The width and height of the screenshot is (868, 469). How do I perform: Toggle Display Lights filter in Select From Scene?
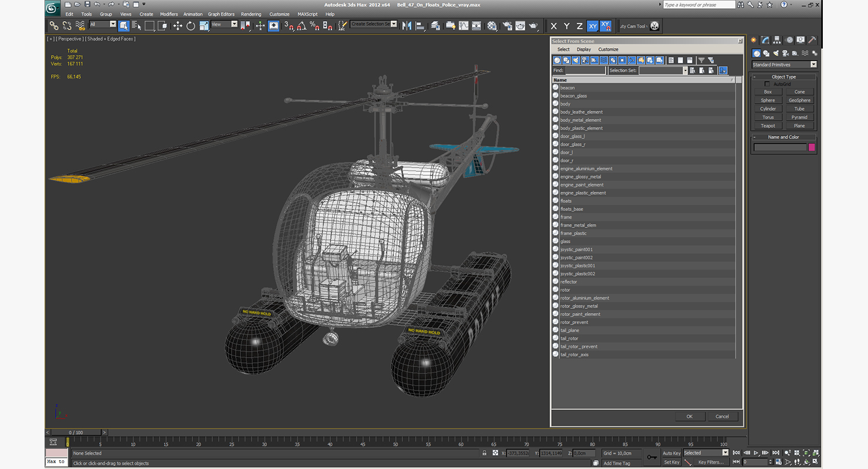pos(576,60)
